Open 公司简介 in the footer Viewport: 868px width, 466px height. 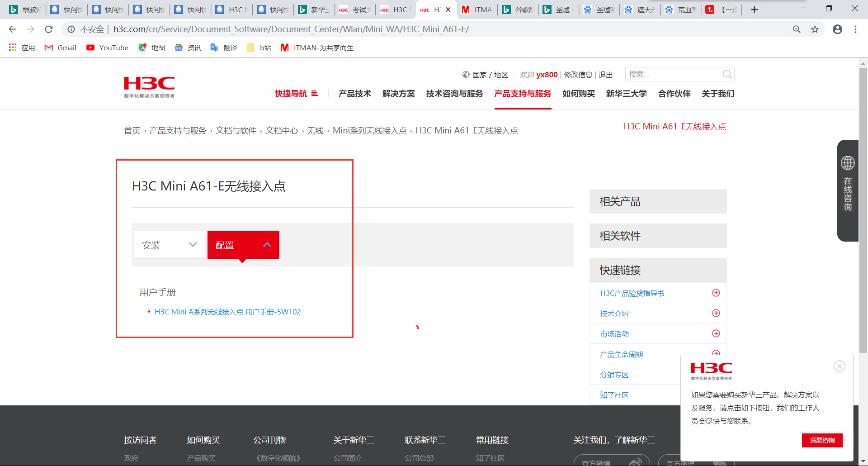(348, 458)
